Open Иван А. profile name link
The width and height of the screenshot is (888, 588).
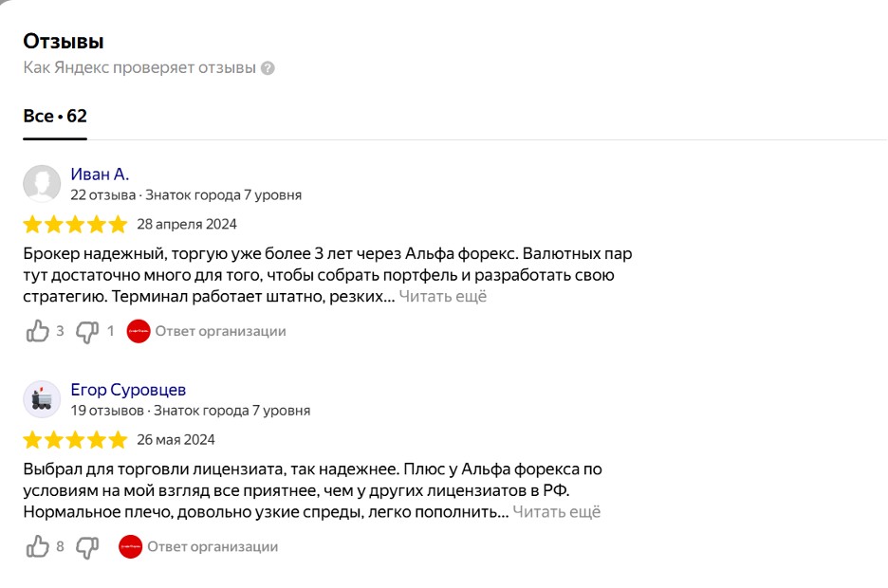(x=100, y=175)
